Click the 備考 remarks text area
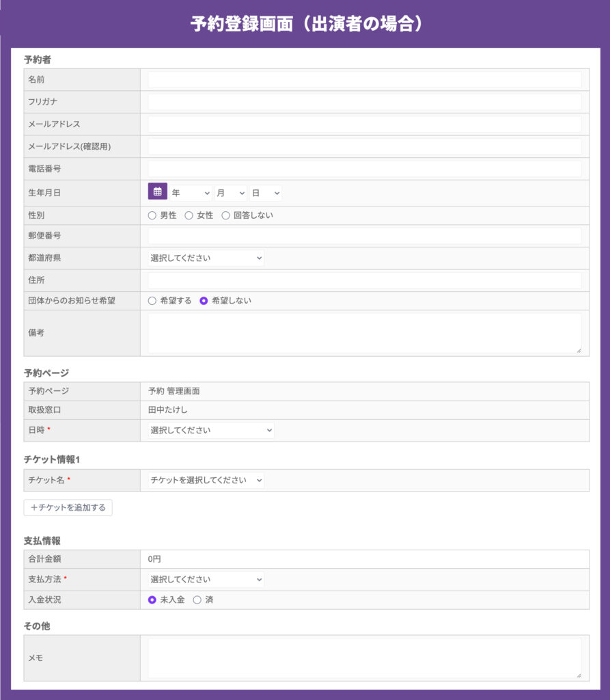610x700 pixels. tap(365, 334)
